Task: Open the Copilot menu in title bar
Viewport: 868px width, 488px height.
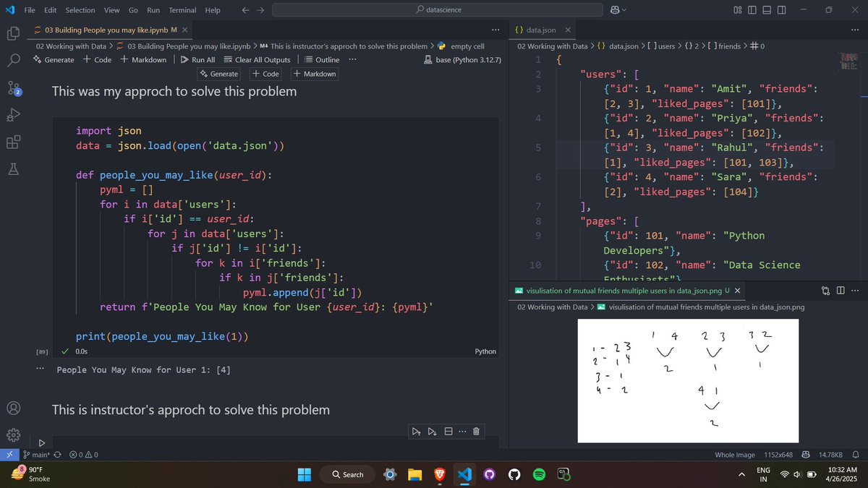Action: [618, 10]
